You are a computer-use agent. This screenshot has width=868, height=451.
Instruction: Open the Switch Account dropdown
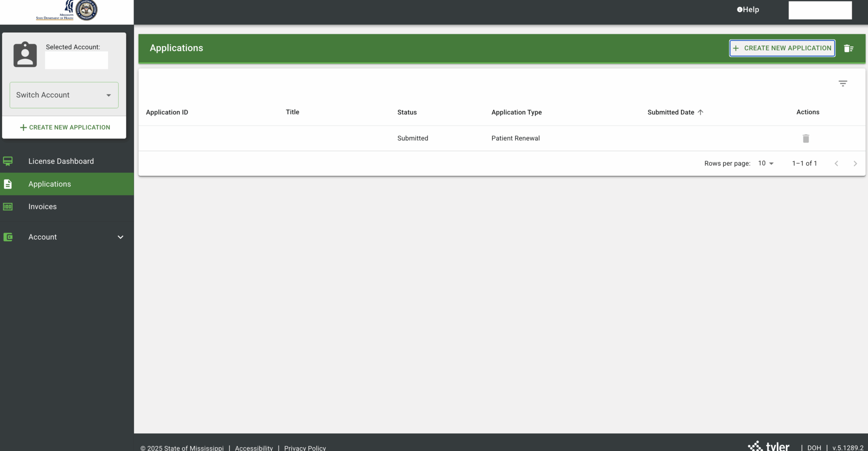click(x=64, y=95)
